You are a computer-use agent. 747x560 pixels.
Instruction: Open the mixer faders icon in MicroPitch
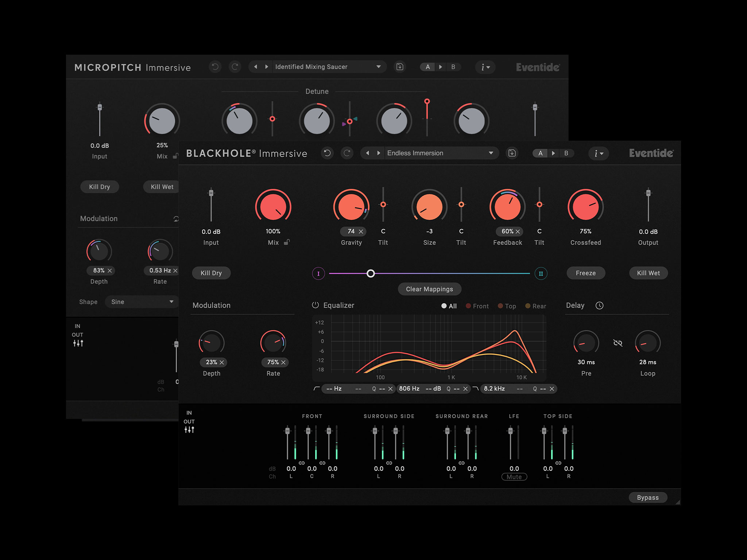[78, 343]
